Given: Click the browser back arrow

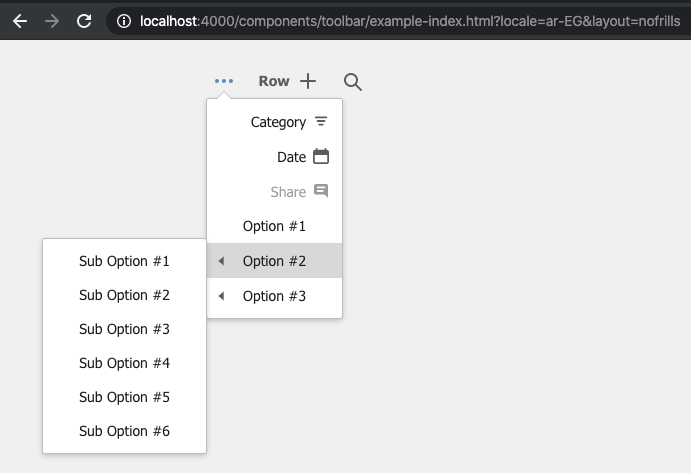Looking at the screenshot, I should pos(20,21).
